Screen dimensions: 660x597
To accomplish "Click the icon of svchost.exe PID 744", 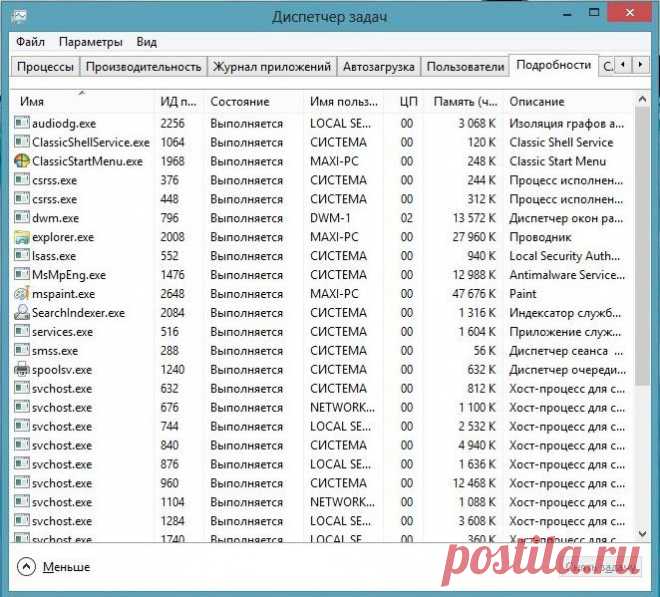I will click(21, 426).
